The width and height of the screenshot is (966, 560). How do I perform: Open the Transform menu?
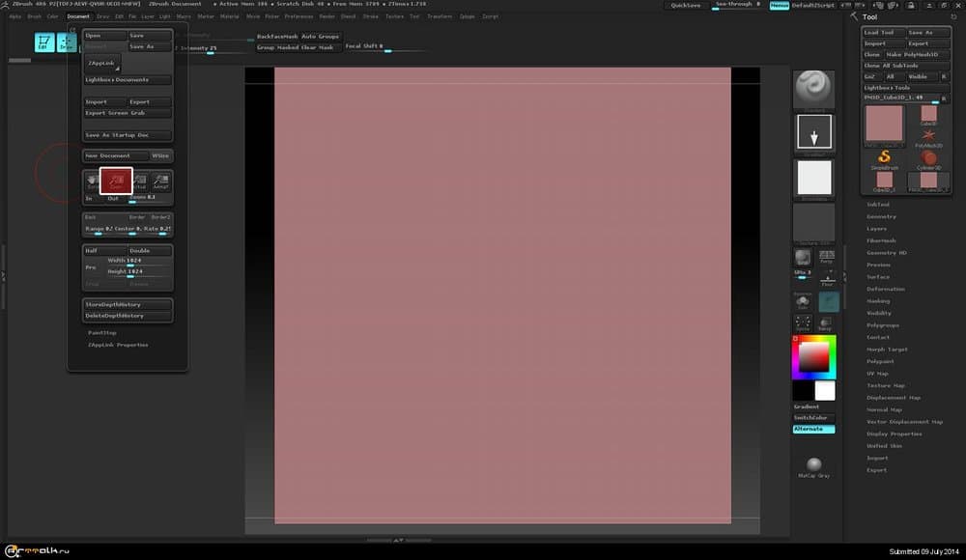440,16
